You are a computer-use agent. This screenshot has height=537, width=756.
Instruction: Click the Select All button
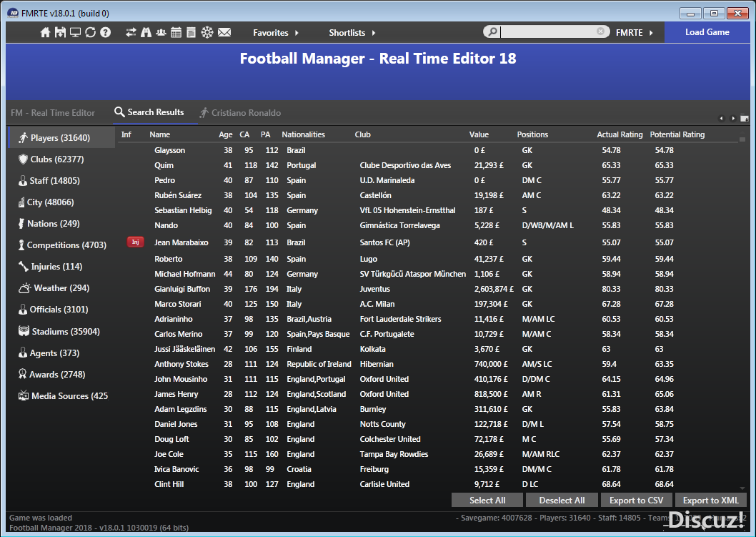click(487, 501)
